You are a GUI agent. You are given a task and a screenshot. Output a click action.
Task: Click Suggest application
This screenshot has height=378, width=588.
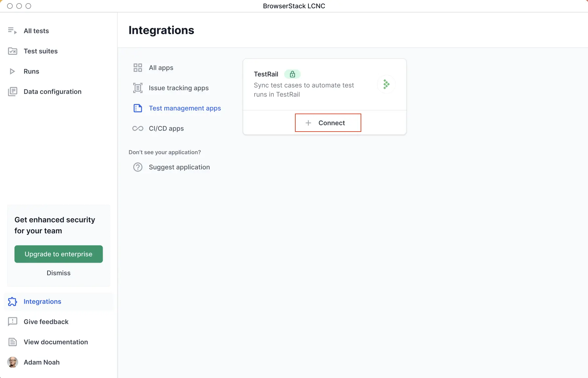179,167
